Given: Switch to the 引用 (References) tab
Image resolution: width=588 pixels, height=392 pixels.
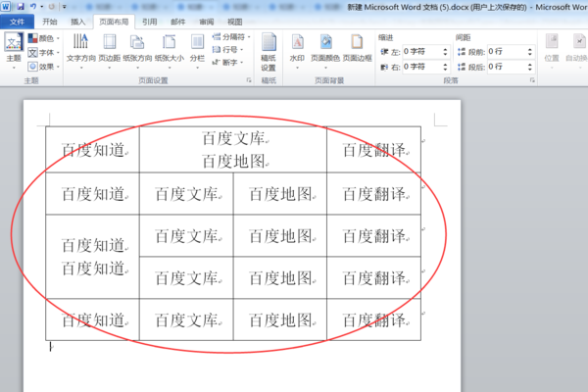Looking at the screenshot, I should [x=150, y=22].
